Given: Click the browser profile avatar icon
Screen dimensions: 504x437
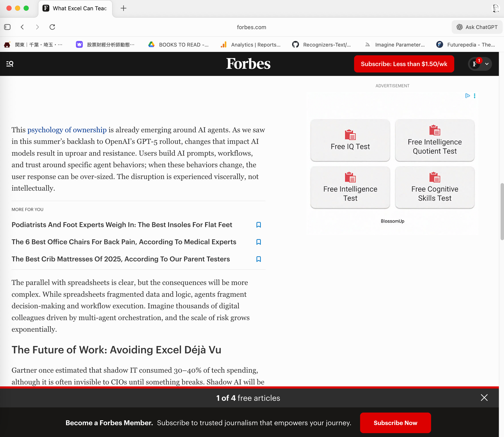Looking at the screenshot, I should click(495, 8).
